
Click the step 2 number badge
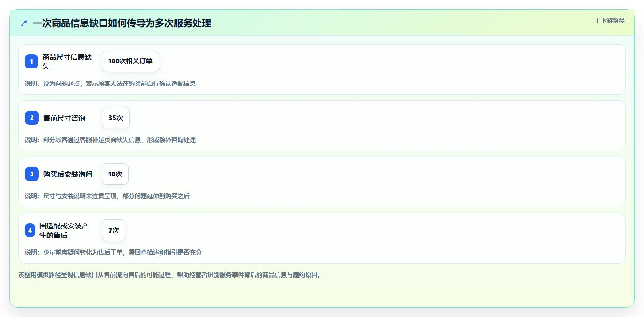[x=32, y=118]
